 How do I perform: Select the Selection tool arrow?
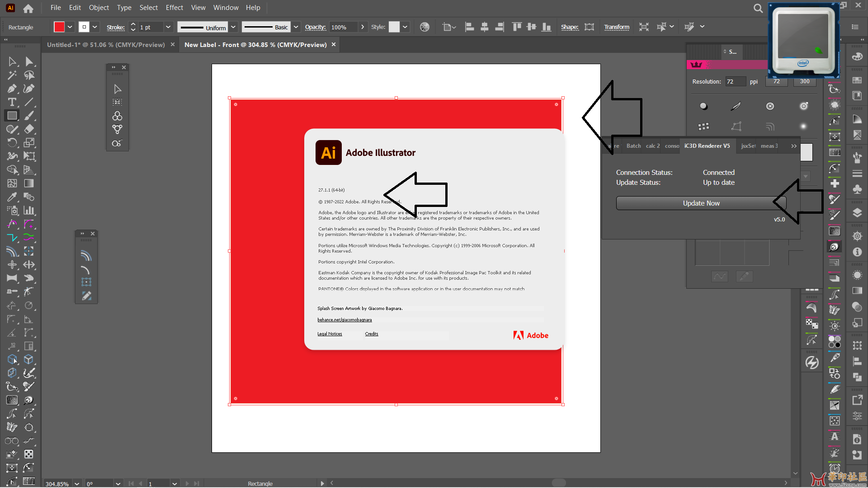(x=12, y=61)
